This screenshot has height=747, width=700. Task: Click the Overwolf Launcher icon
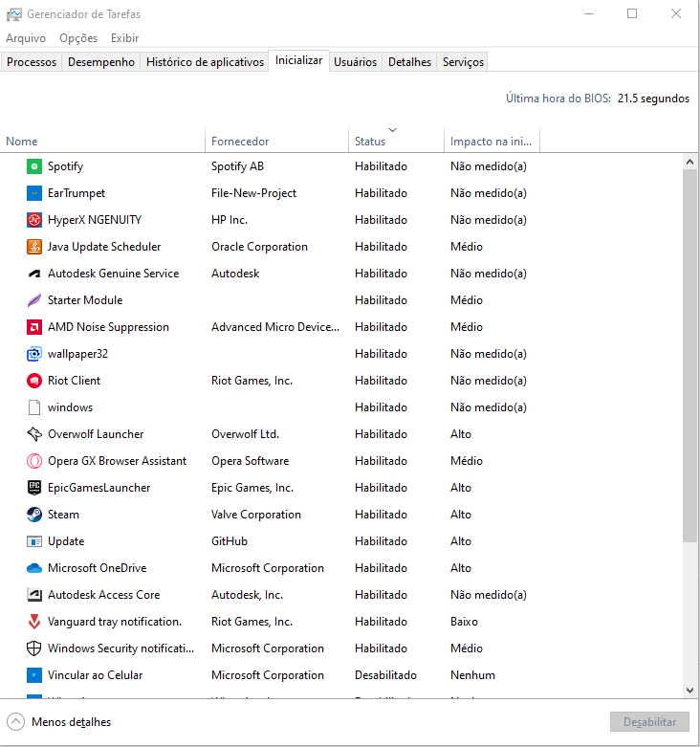[34, 434]
